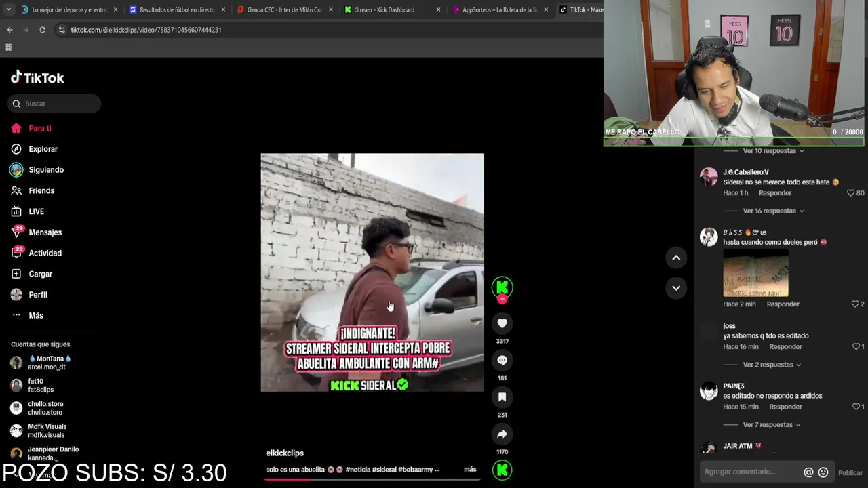
Task: Open Friends section
Action: pos(33,190)
